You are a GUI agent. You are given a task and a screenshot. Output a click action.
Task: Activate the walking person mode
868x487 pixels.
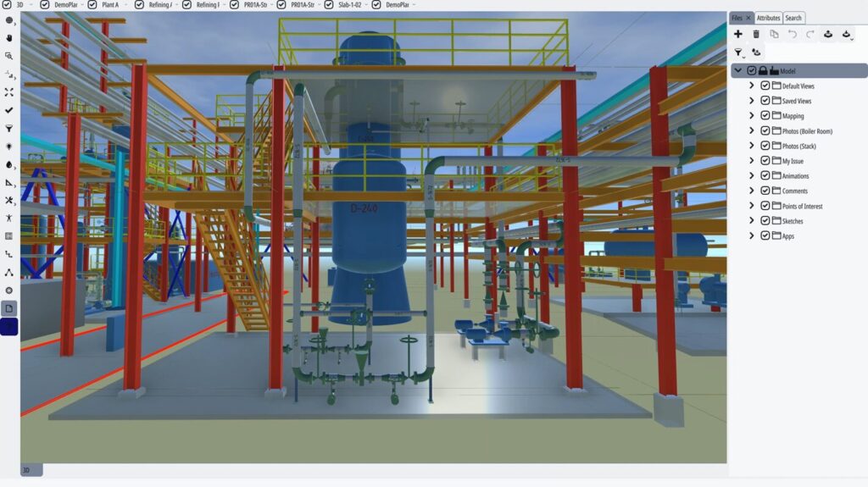(x=8, y=218)
